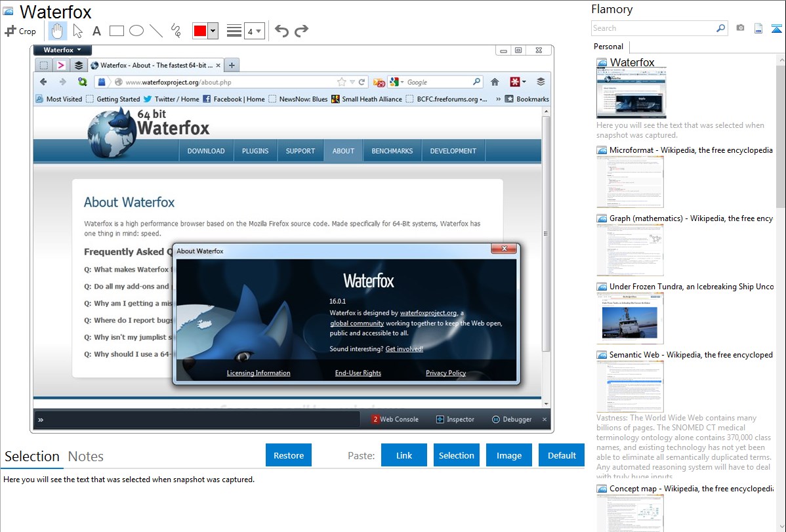Image resolution: width=786 pixels, height=532 pixels.
Task: Switch to the Personal tab
Action: tap(609, 47)
